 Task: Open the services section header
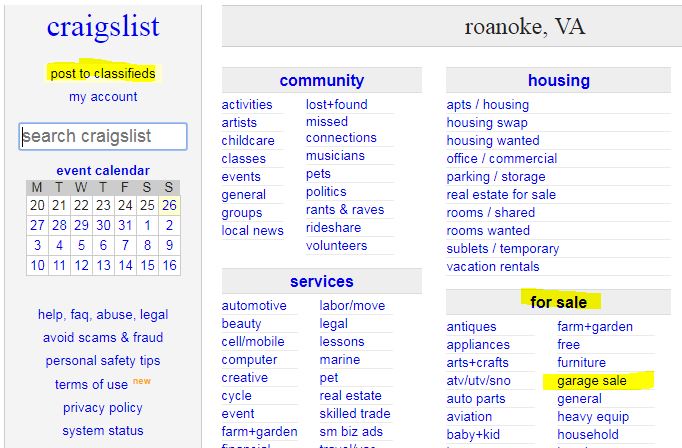click(x=321, y=281)
